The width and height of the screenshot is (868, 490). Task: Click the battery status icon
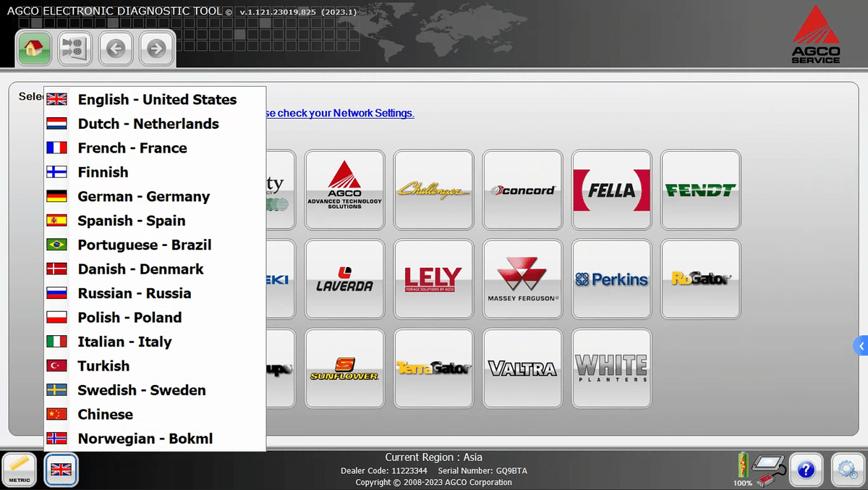(743, 465)
